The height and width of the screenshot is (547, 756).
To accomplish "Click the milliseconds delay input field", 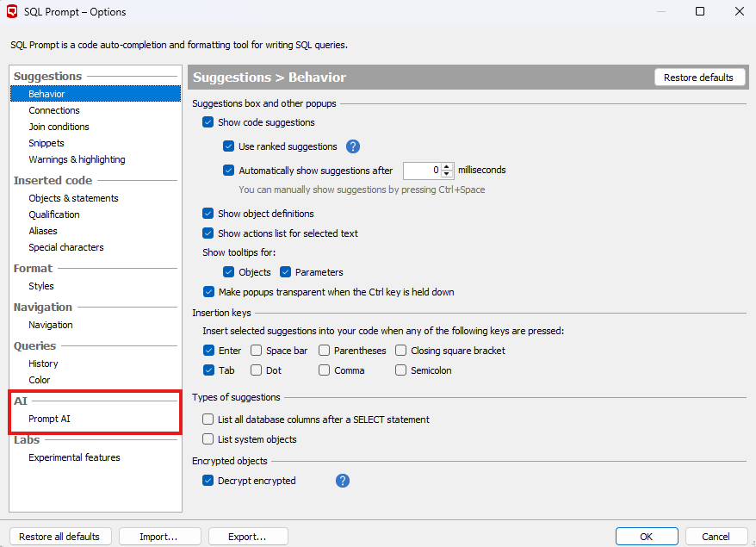I will coord(423,171).
